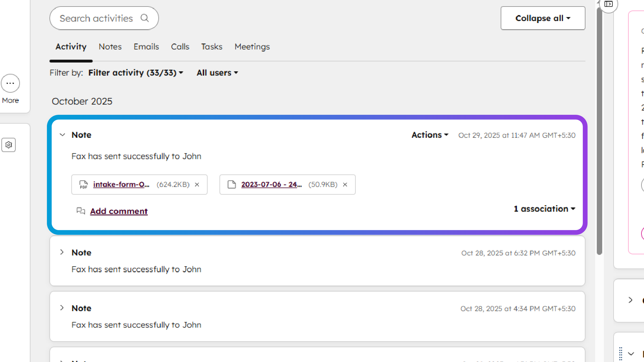Image resolution: width=644 pixels, height=362 pixels.
Task: Click the comment bubble icon
Action: pos(81,211)
